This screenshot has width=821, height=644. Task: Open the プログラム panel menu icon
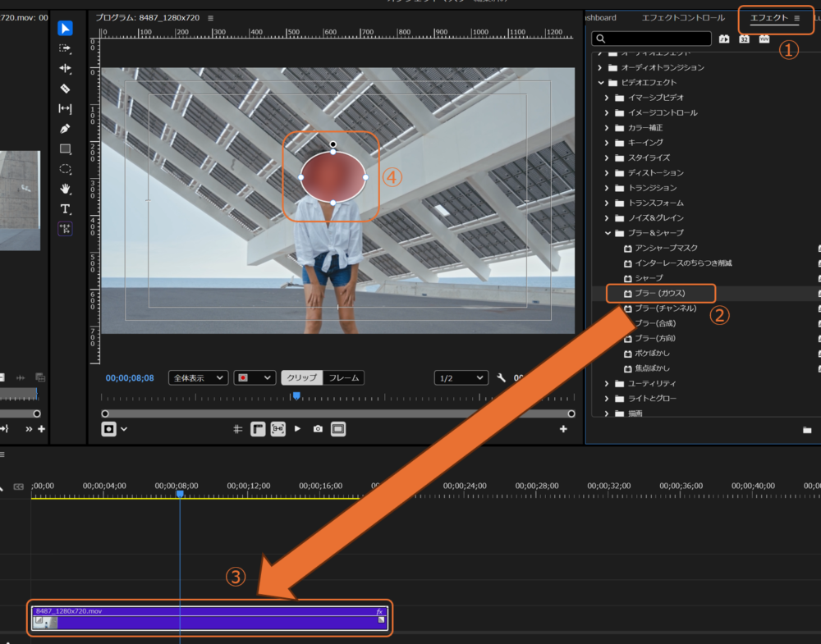tap(210, 18)
